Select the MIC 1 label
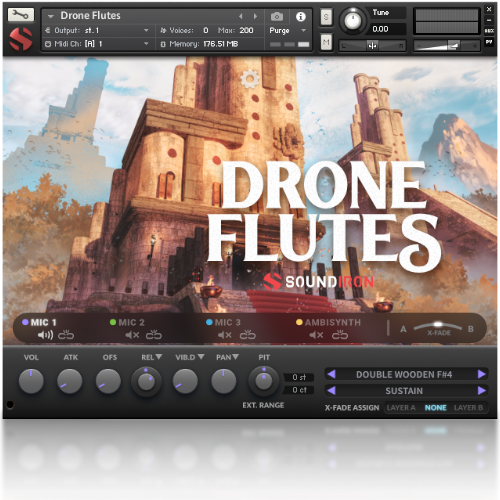500x500 pixels. click(x=43, y=322)
